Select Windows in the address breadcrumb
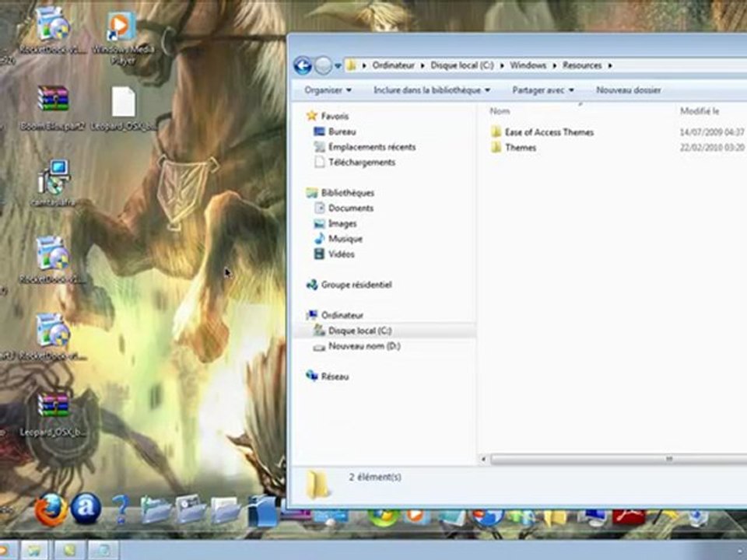 click(528, 65)
